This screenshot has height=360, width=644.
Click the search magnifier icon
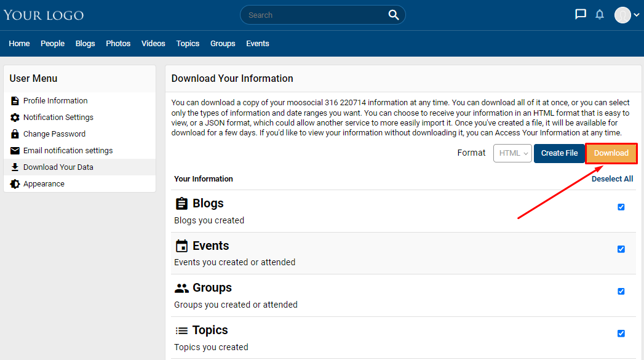(x=394, y=15)
